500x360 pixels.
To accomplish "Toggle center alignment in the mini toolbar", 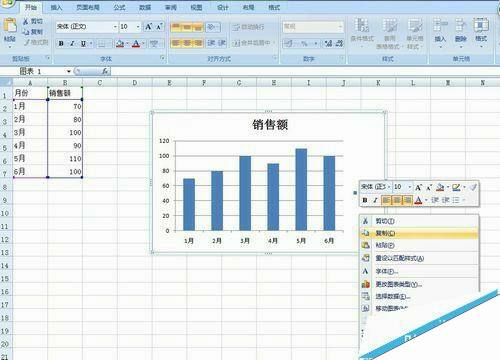I will pos(397,200).
